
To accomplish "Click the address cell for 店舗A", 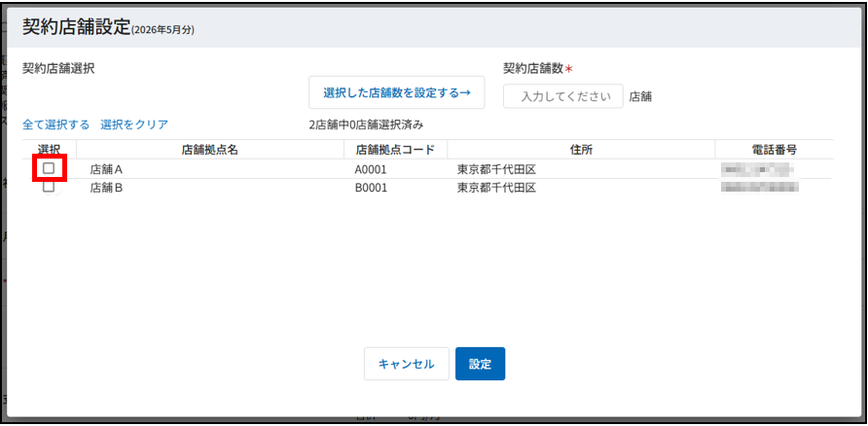I will 496,169.
